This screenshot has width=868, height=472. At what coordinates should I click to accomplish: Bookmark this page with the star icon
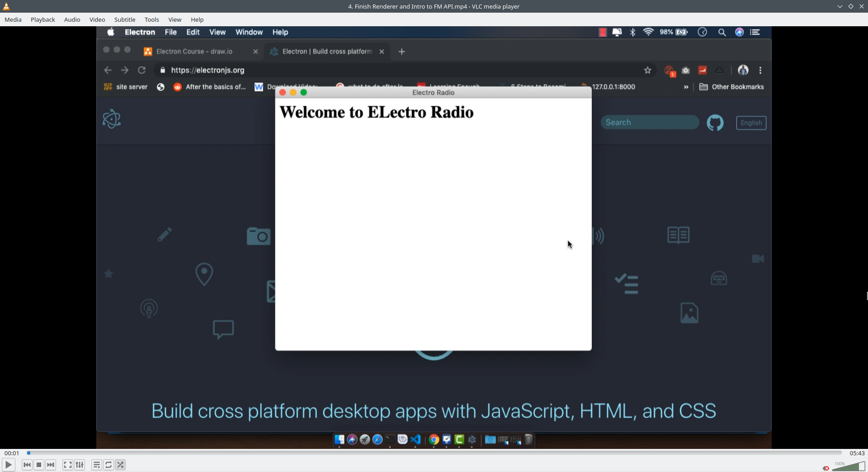point(648,70)
